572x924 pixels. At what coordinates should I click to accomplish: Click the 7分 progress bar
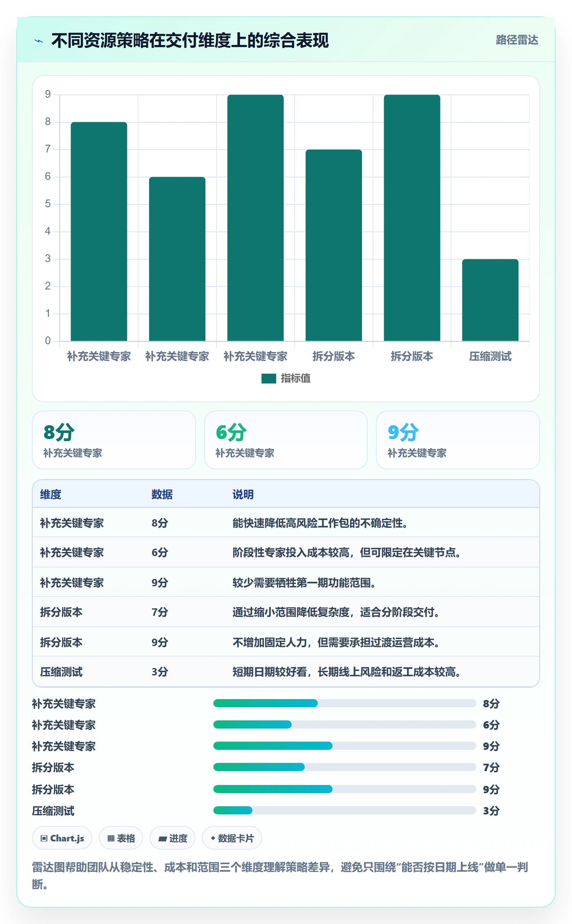[x=344, y=767]
